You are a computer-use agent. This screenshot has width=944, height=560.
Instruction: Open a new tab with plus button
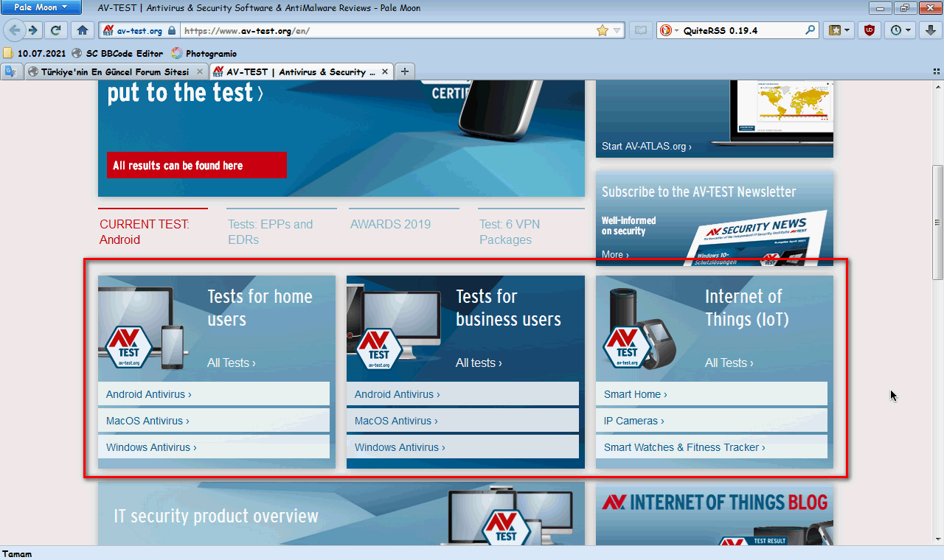coord(404,71)
